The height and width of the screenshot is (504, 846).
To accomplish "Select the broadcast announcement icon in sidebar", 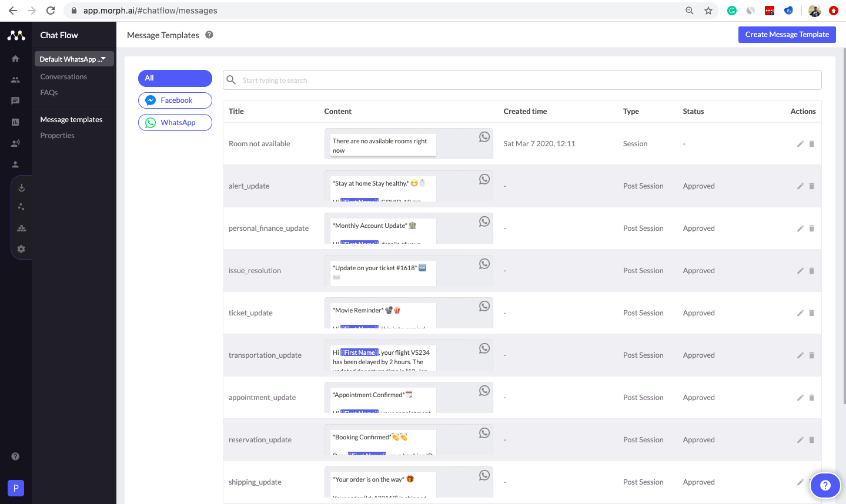I will pyautogui.click(x=15, y=142).
